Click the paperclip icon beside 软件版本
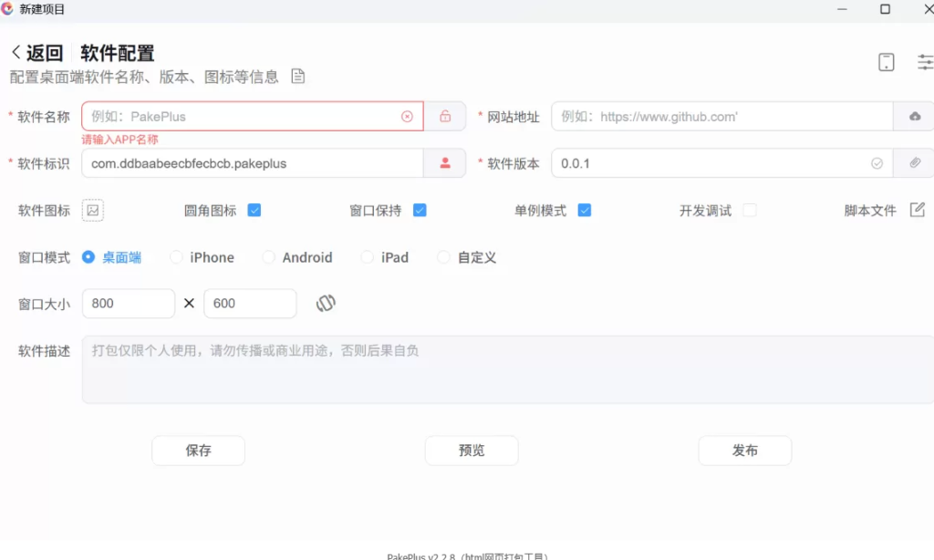934x560 pixels. (914, 163)
